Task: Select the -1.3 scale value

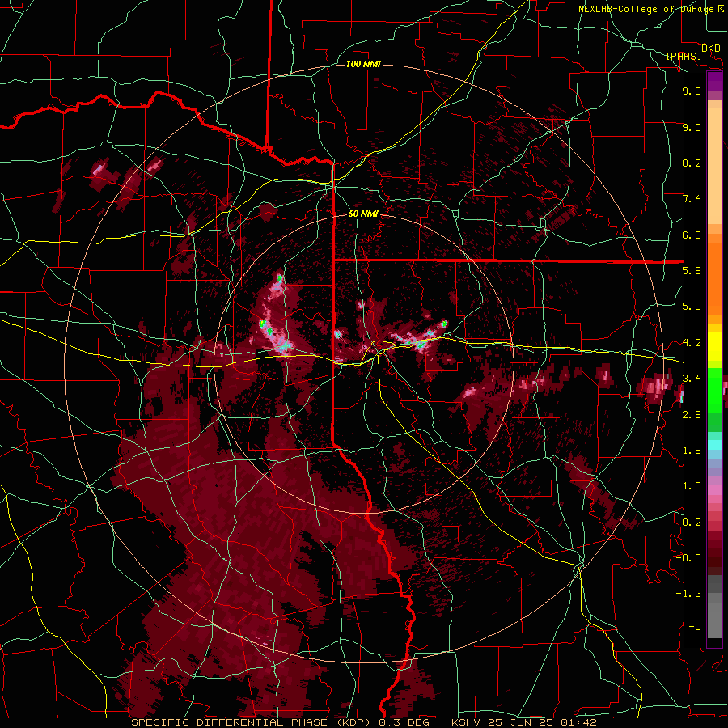Action: tap(688, 594)
